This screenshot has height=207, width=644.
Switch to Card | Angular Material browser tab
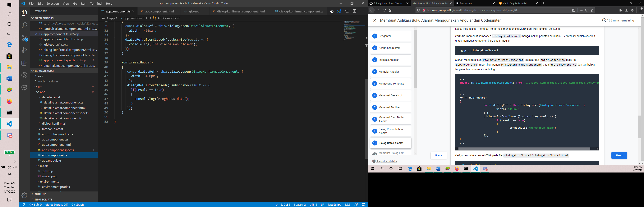click(x=518, y=3)
